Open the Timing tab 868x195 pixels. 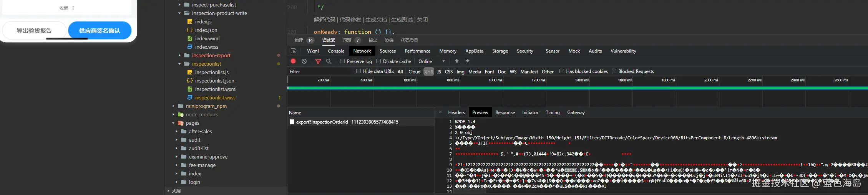[x=553, y=112]
